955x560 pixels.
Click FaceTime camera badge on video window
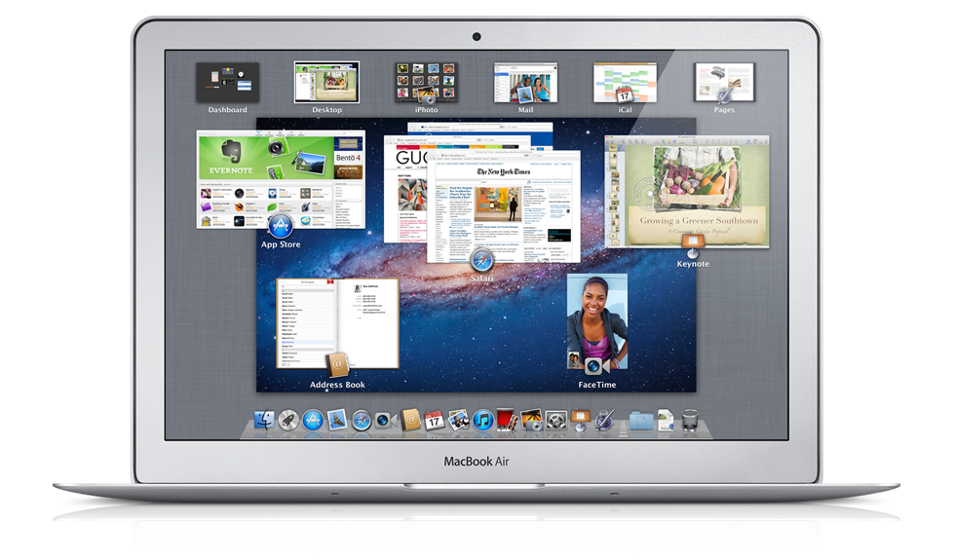point(596,366)
